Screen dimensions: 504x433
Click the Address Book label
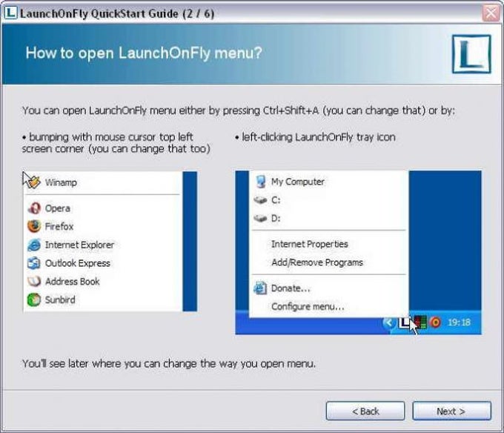coord(73,281)
